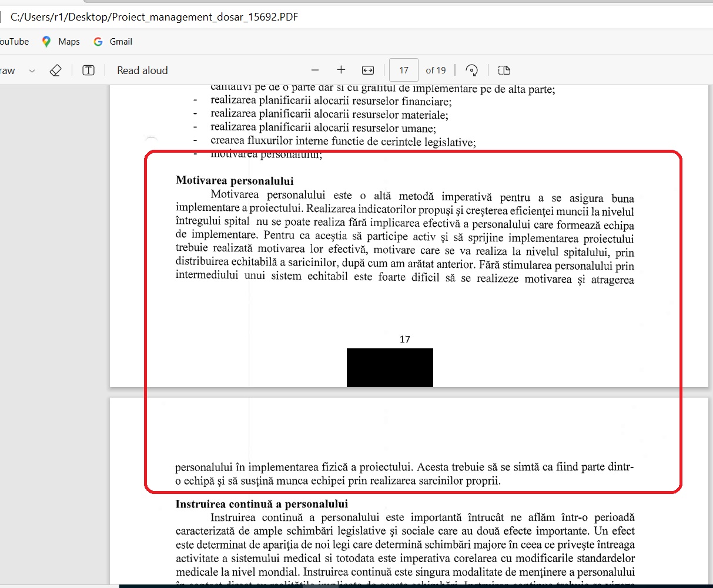Viewport: 713px width, 588px height.
Task: Expand the Draw tool dropdown arrow
Action: point(32,70)
